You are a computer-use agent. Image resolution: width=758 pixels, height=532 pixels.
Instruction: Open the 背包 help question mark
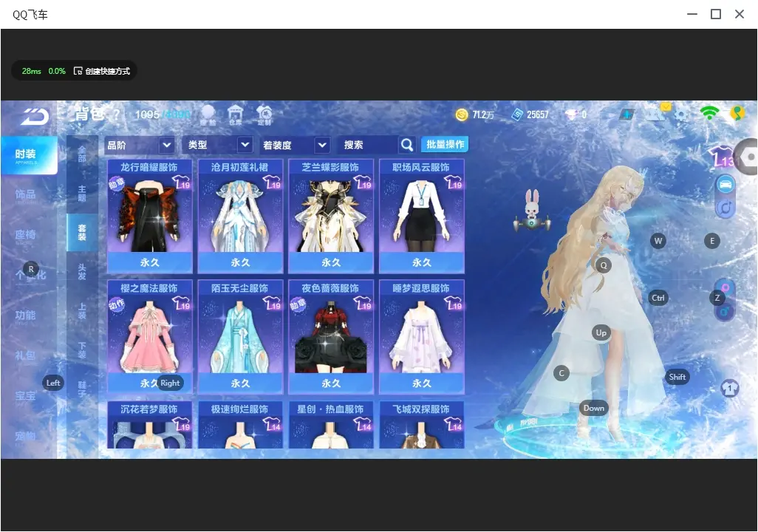click(x=117, y=115)
